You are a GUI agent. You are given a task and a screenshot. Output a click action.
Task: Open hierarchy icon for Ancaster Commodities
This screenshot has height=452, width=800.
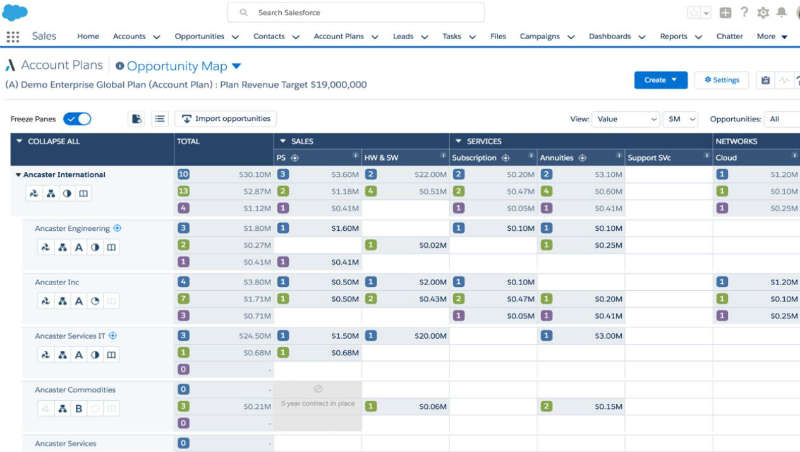[x=62, y=409]
